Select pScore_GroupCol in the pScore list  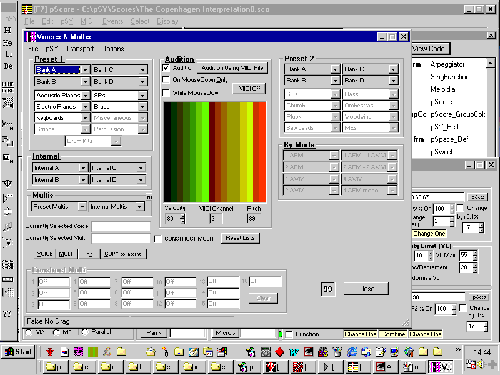click(x=458, y=114)
